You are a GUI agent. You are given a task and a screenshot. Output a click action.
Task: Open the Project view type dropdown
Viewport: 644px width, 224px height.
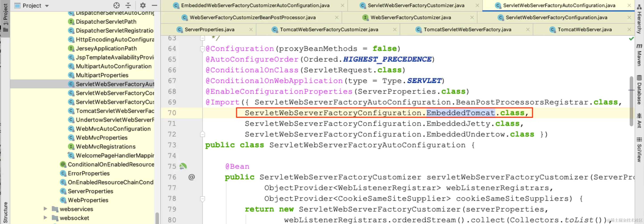(47, 6)
